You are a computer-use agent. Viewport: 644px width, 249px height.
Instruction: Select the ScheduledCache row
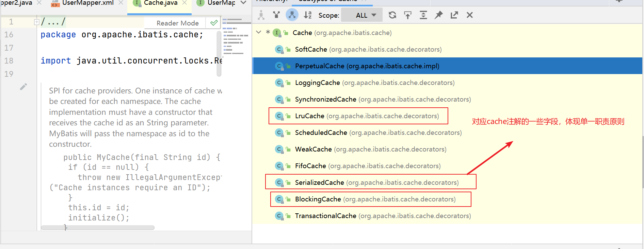click(447, 132)
